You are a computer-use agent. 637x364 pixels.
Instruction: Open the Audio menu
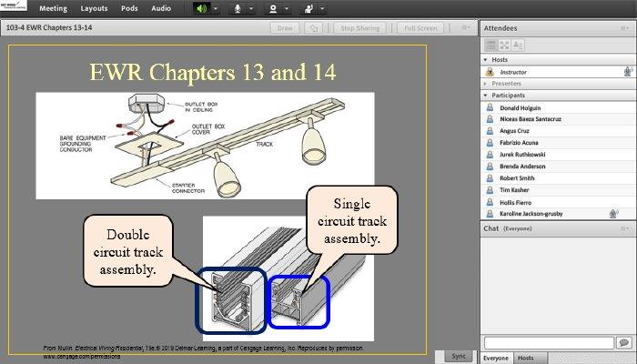click(x=161, y=8)
